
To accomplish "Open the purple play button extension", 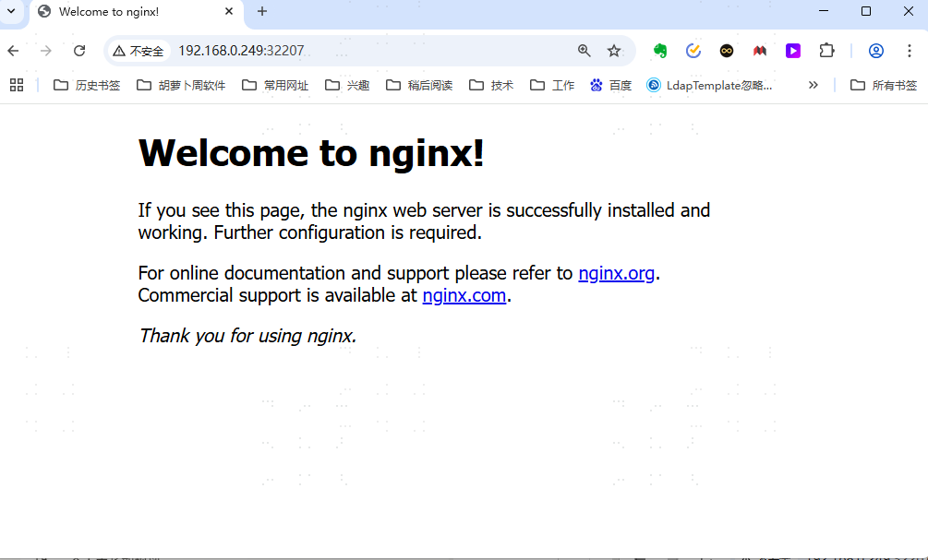I will click(793, 51).
